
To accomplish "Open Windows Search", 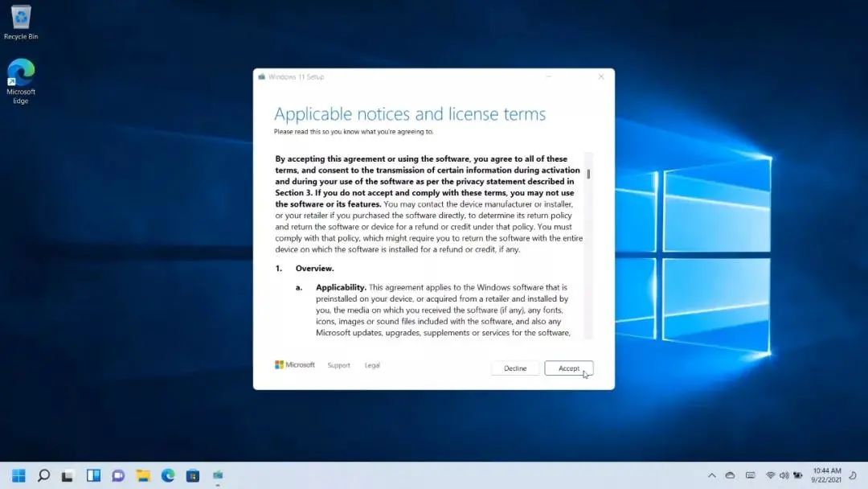I will point(44,475).
